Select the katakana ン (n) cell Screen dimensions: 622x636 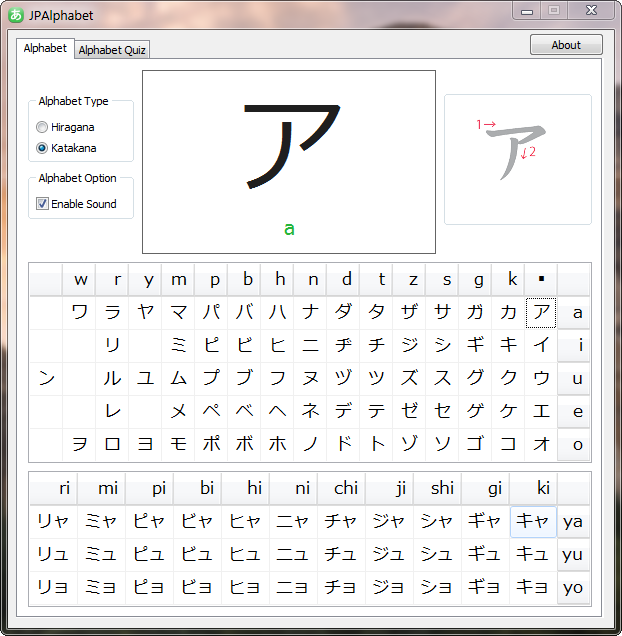[x=46, y=378]
